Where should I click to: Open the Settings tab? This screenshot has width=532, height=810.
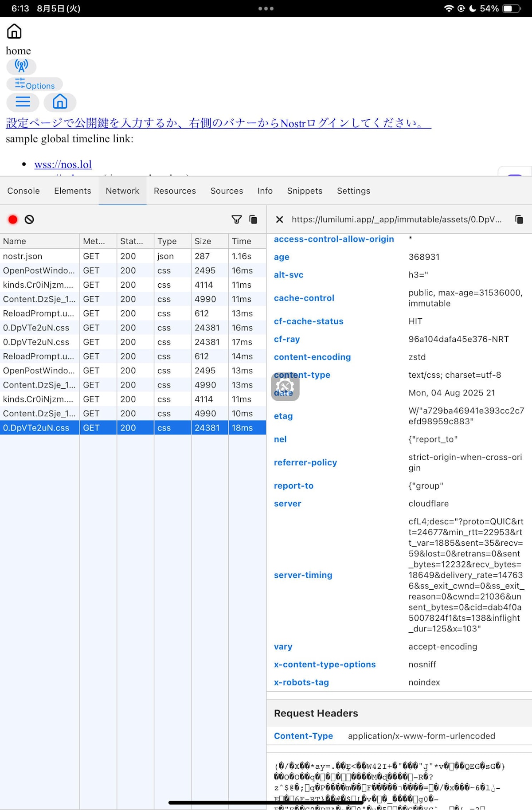[x=353, y=191]
